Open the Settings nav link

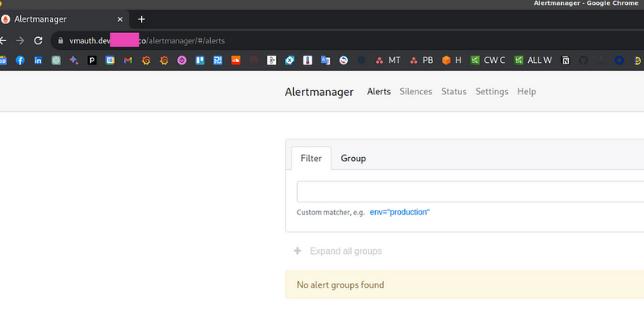(x=491, y=92)
